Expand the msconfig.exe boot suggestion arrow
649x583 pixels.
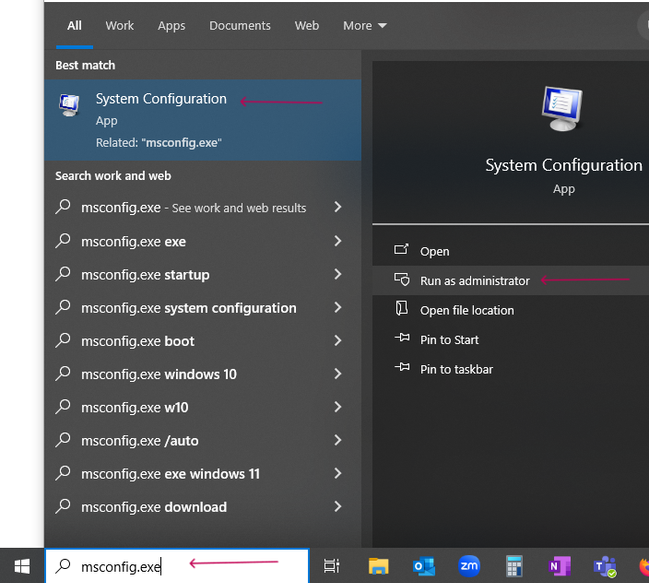[338, 341]
